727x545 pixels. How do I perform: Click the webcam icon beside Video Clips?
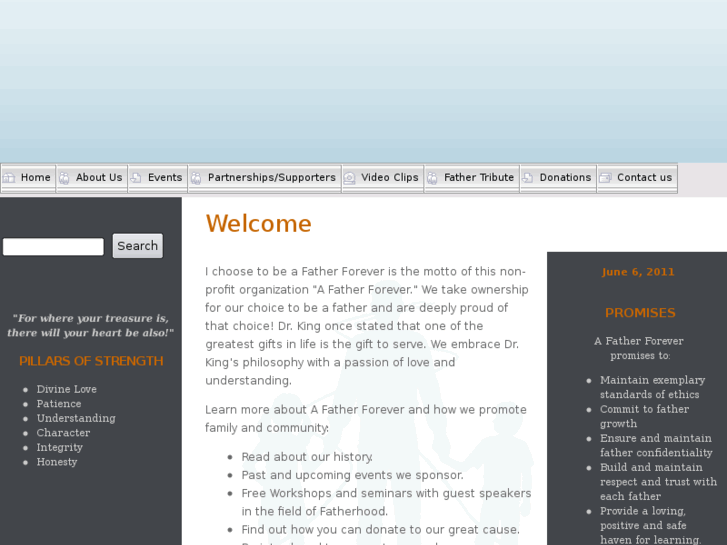(350, 178)
